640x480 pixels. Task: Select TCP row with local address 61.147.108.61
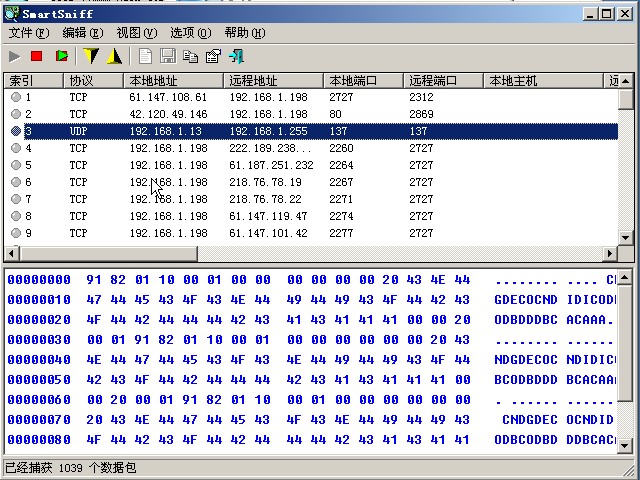click(x=167, y=97)
